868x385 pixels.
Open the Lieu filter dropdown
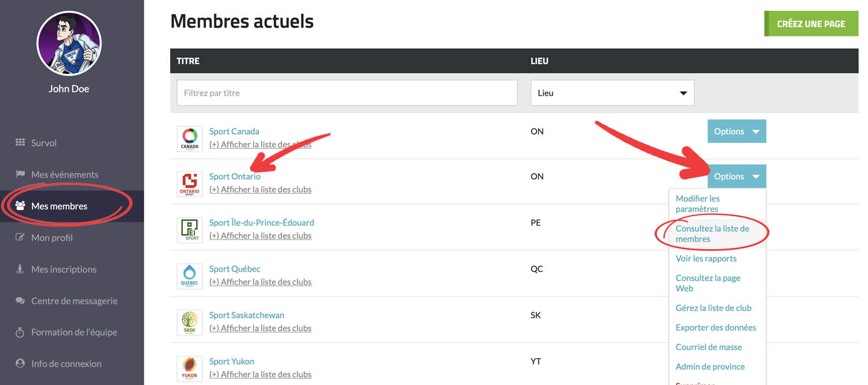(612, 93)
